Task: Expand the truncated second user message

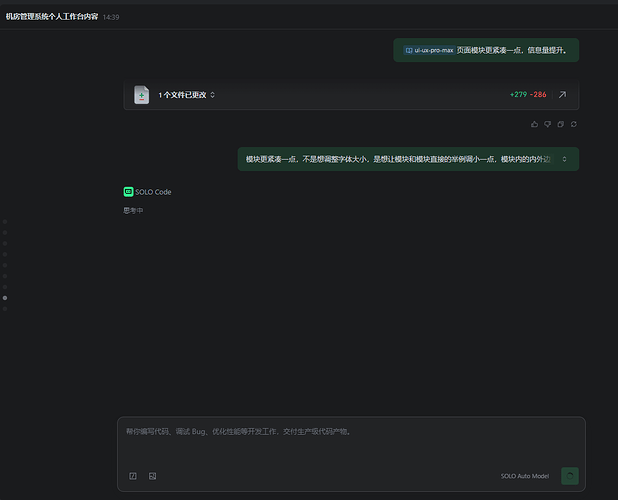Action: click(x=564, y=159)
